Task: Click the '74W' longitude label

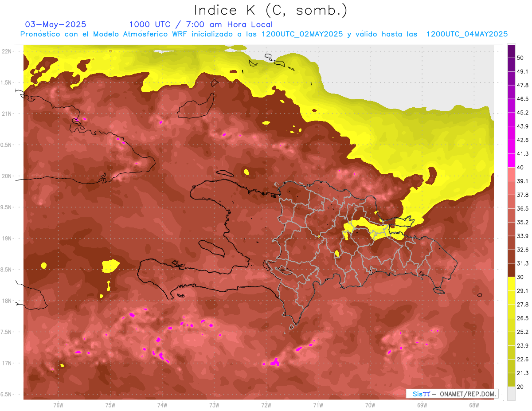Action: (x=162, y=405)
